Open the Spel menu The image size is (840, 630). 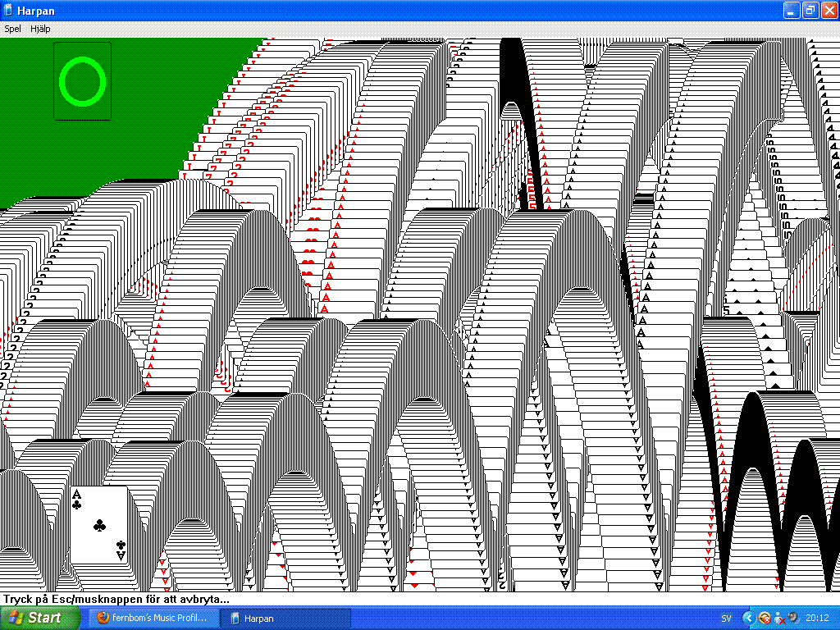pos(12,29)
